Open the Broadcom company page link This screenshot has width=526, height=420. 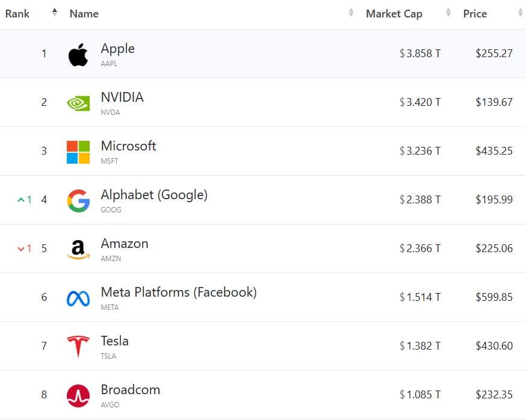[x=131, y=390]
